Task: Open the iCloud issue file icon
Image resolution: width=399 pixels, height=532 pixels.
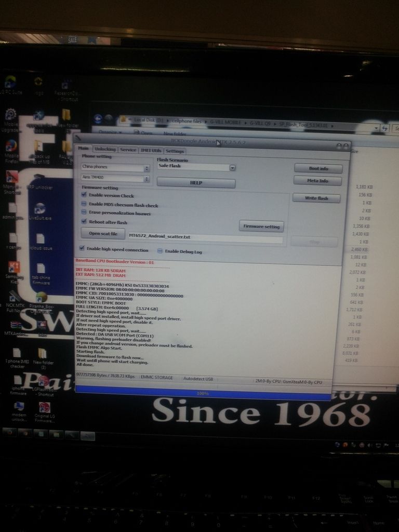Action: (40, 239)
